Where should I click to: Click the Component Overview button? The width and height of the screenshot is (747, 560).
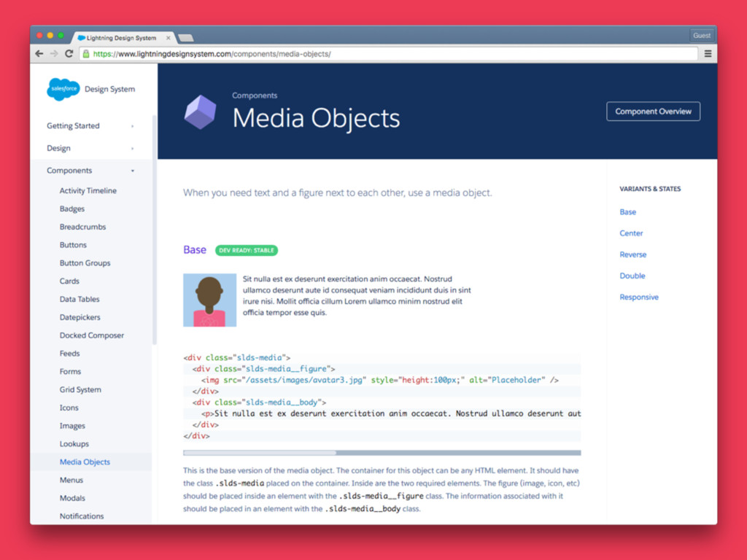[x=653, y=112]
